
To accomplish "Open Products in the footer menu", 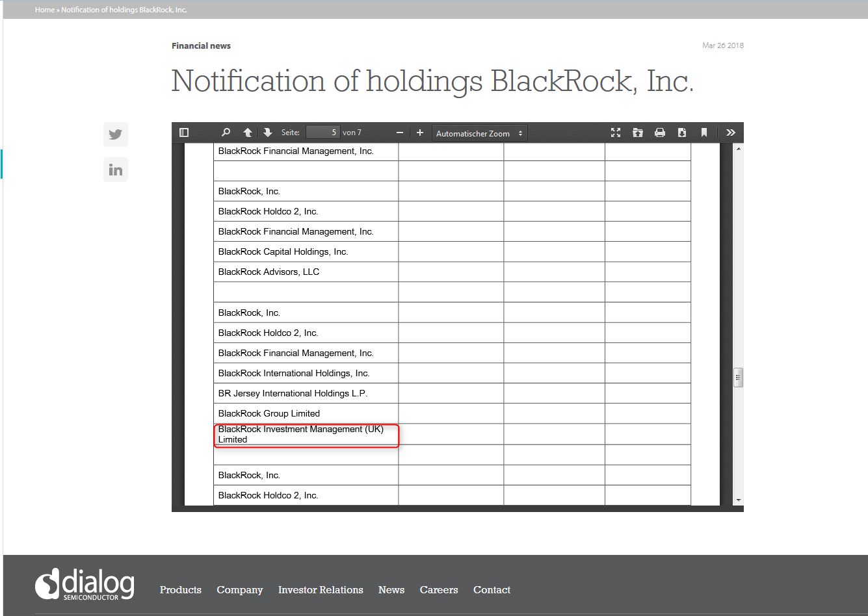I will [181, 590].
